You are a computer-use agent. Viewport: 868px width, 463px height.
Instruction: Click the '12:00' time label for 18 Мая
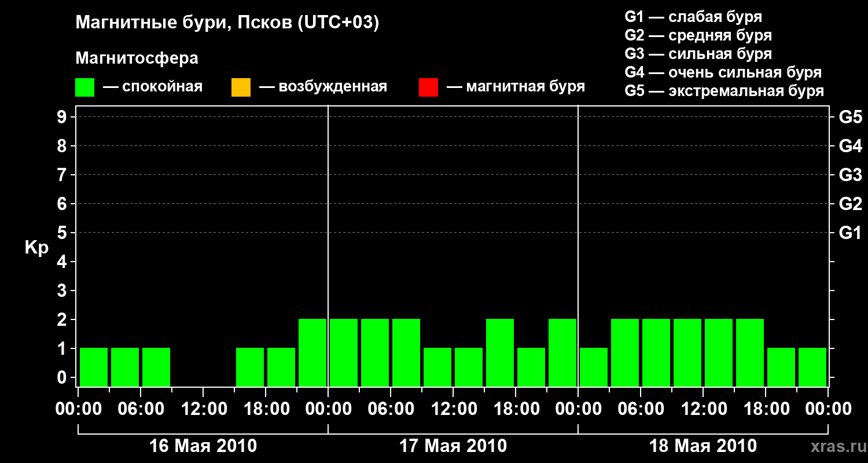click(703, 409)
